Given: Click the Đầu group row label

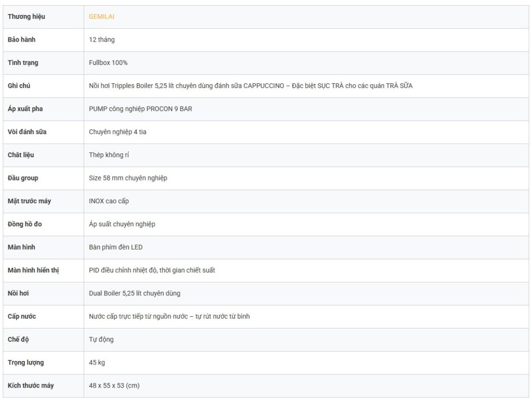Looking at the screenshot, I should (23, 178).
